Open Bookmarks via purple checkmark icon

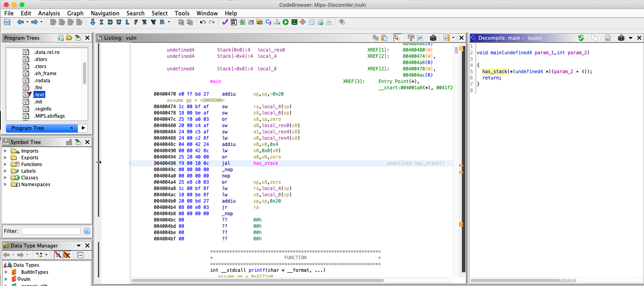coord(225,22)
